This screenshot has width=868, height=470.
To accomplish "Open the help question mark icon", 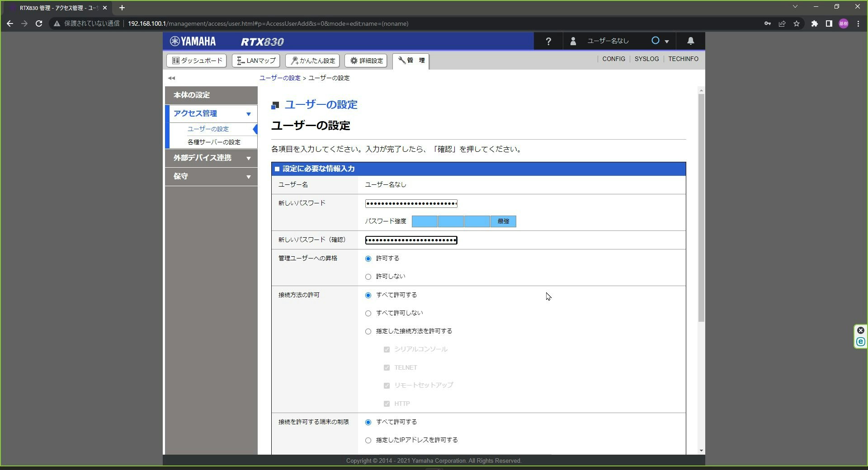I will [x=548, y=42].
